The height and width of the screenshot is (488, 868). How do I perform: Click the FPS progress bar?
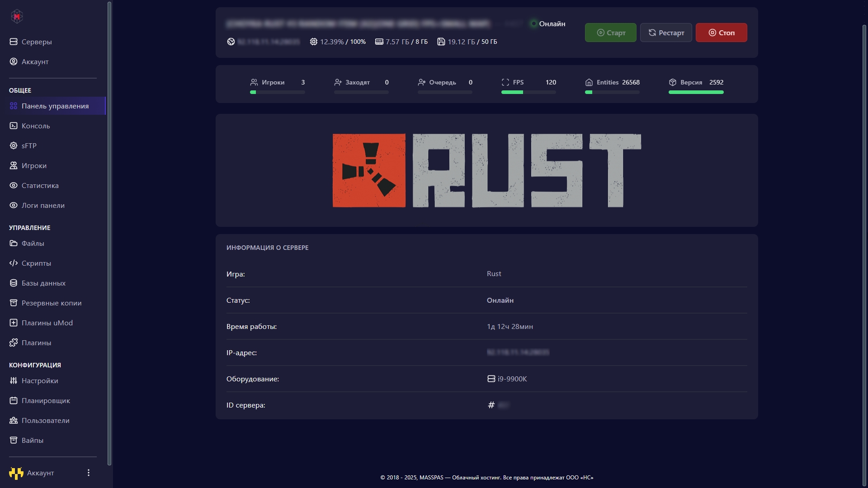[x=528, y=92]
